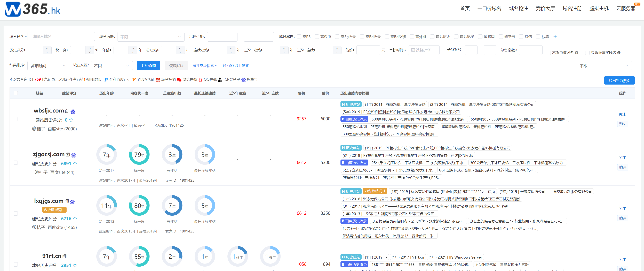
Task: Check the 只看推荐买域名 checkbox
Action: pyautogui.click(x=587, y=52)
